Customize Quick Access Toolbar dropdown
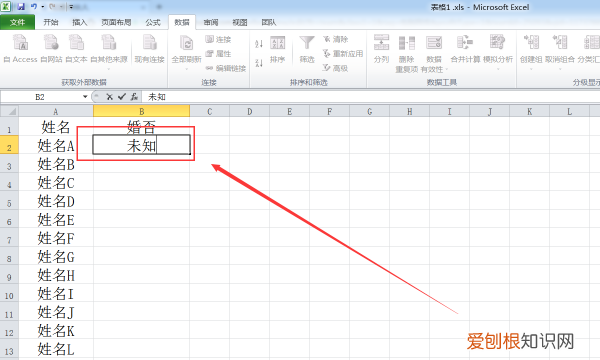The image size is (600, 360). (71, 7)
